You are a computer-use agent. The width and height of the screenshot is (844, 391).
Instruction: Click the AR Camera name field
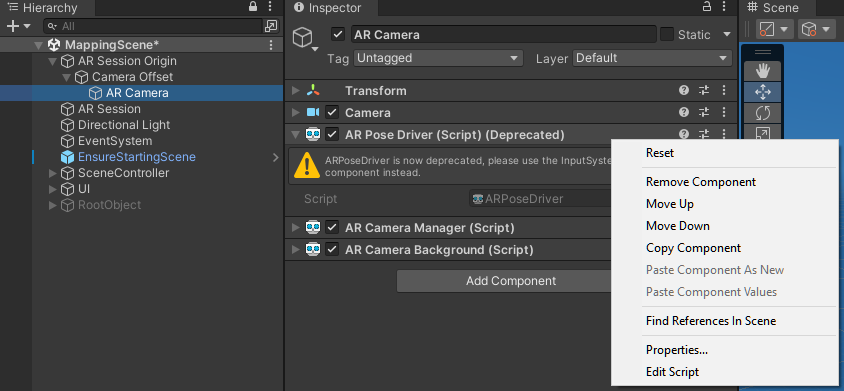tap(503, 34)
